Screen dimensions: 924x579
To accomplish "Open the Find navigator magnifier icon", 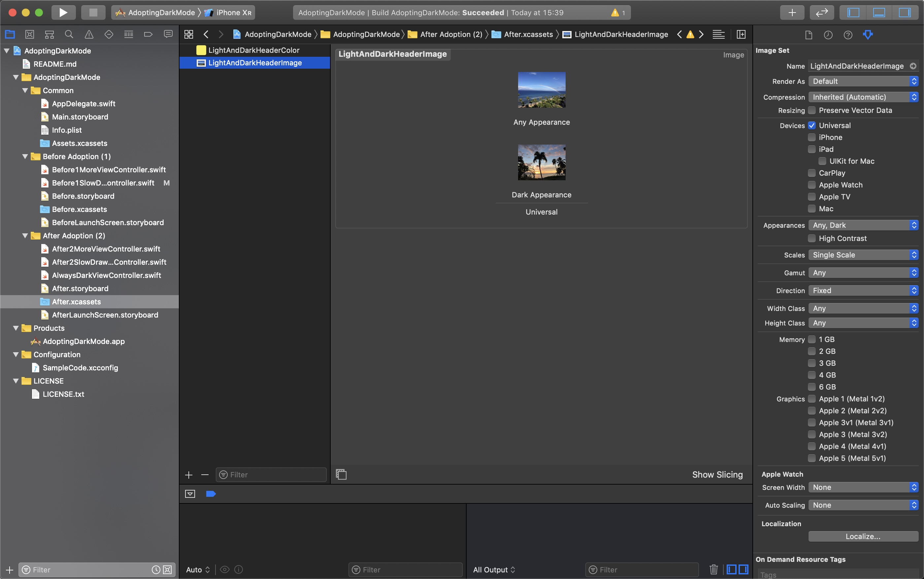I will (69, 34).
